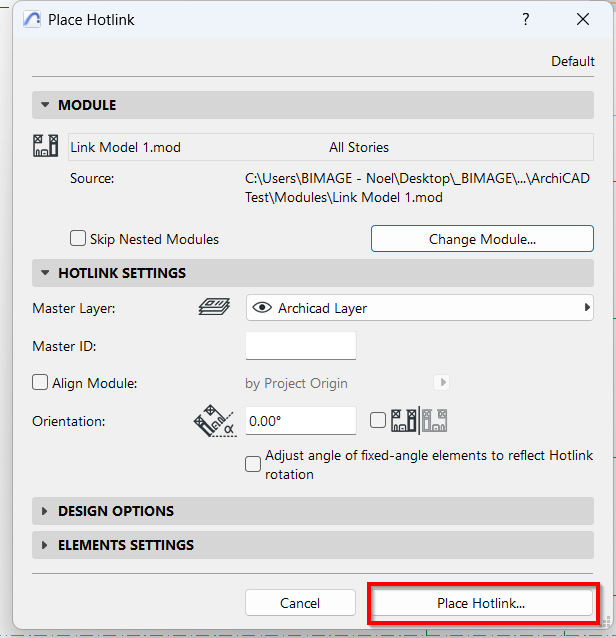Click the arrow next to by Project Origin
Image resolution: width=616 pixels, height=638 pixels.
[443, 382]
